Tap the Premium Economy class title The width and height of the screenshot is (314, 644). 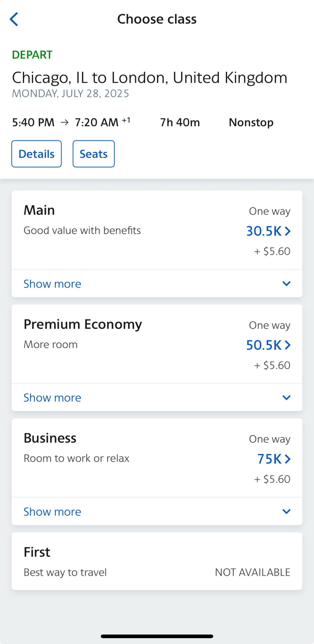click(83, 324)
